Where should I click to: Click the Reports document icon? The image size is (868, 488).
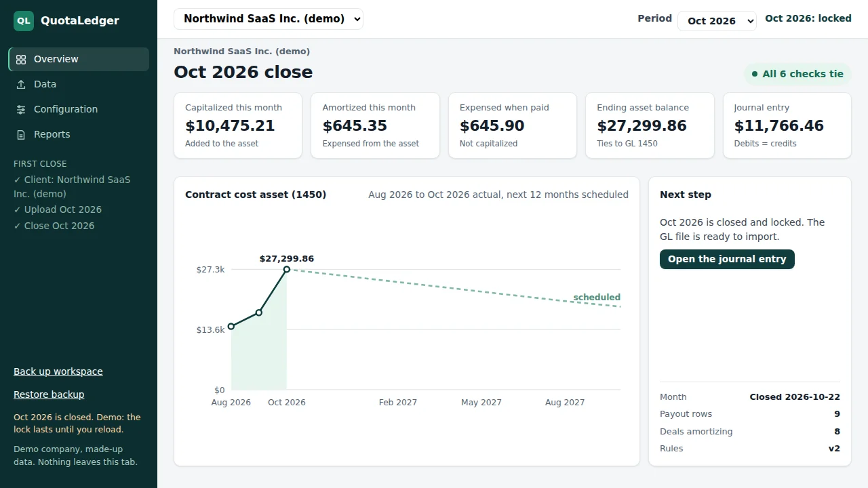coord(21,135)
